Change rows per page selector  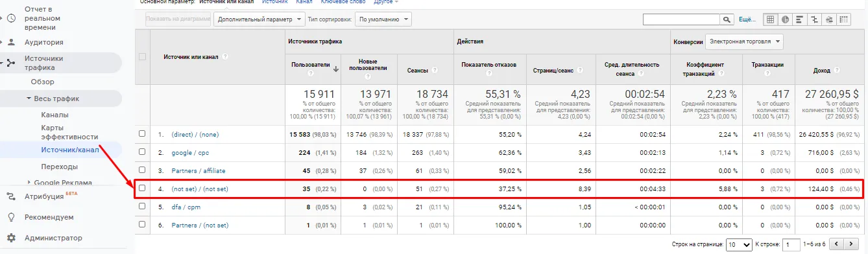click(x=739, y=245)
